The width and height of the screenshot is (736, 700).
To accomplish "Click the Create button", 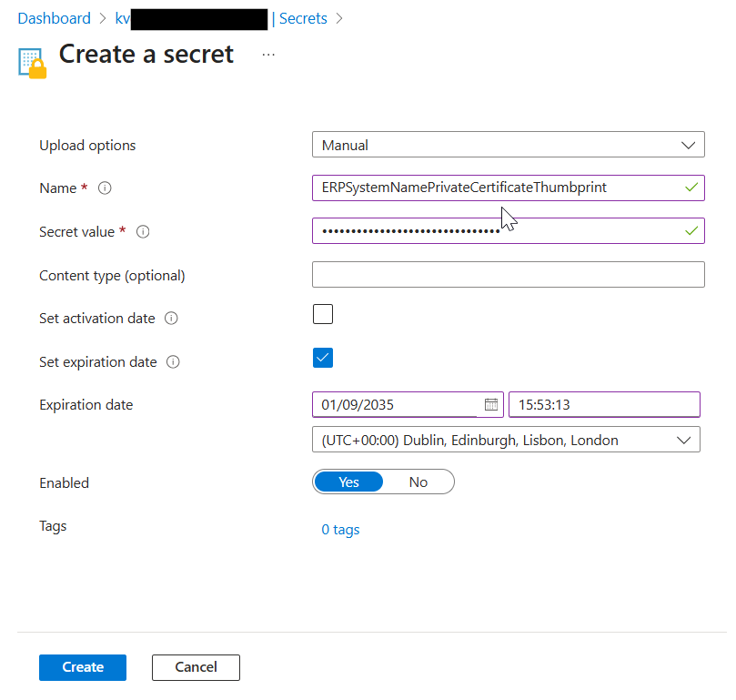I will pyautogui.click(x=83, y=667).
